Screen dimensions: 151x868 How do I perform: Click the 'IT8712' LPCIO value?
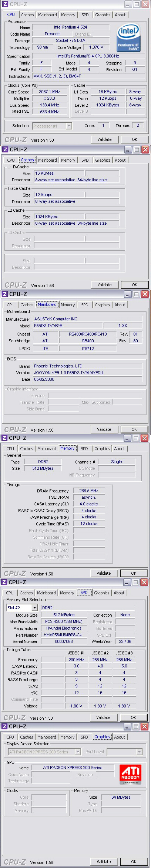coord(88,349)
